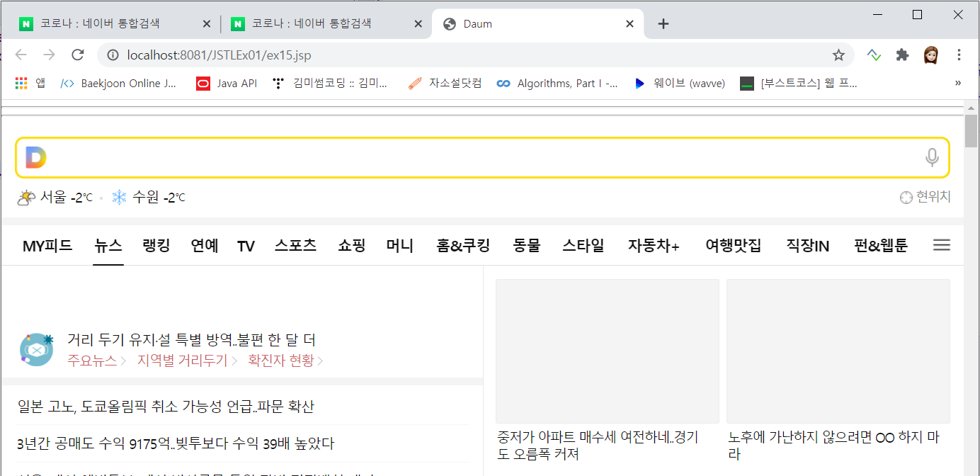
Task: Switch to first 코로나 네이버 tab
Action: 113,24
